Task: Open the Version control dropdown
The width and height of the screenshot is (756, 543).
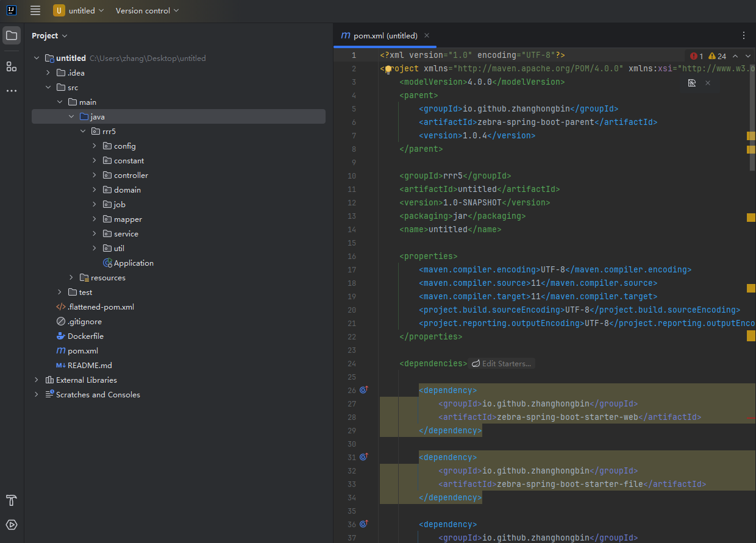Action: 147,10
